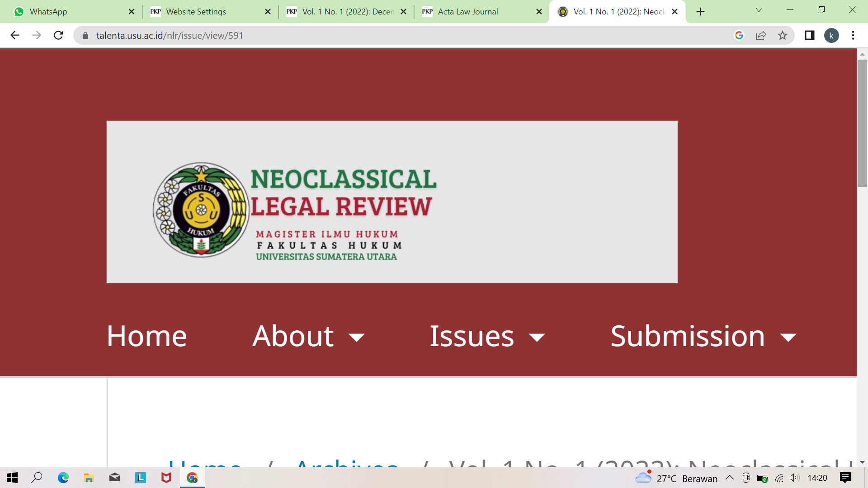Launch Microsoft Edge from taskbar

click(63, 478)
